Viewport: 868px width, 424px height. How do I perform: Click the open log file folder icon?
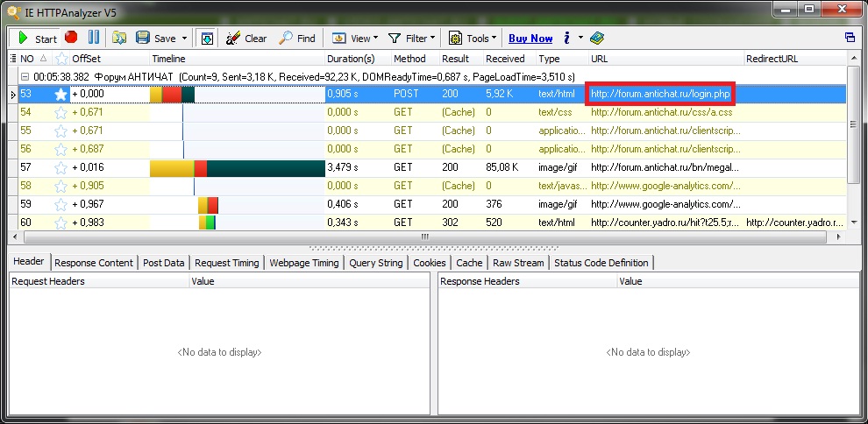[119, 38]
